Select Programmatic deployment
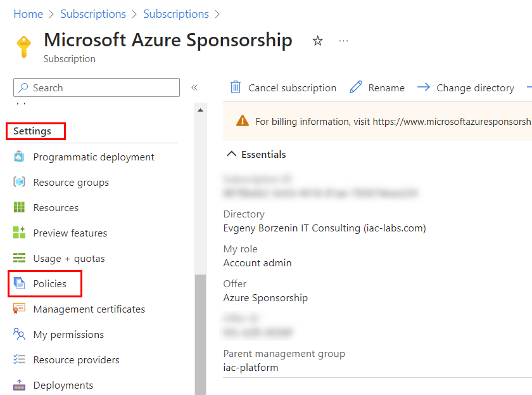The image size is (532, 395). 94,157
